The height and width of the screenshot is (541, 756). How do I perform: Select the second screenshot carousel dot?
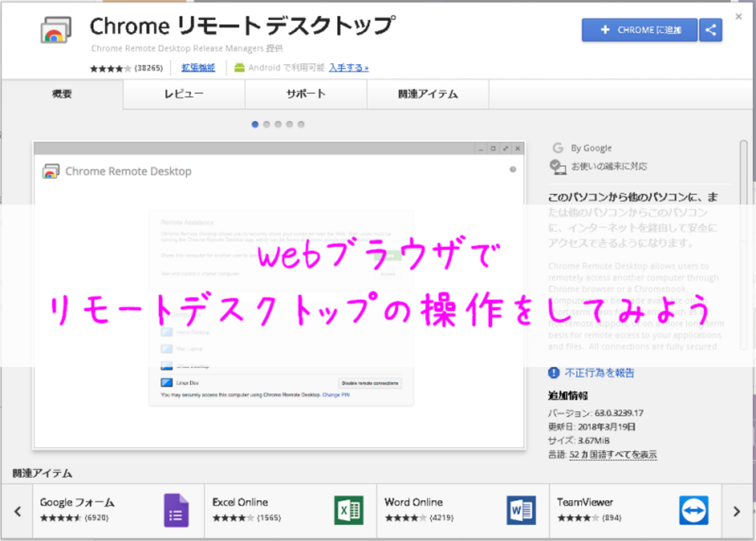click(266, 124)
